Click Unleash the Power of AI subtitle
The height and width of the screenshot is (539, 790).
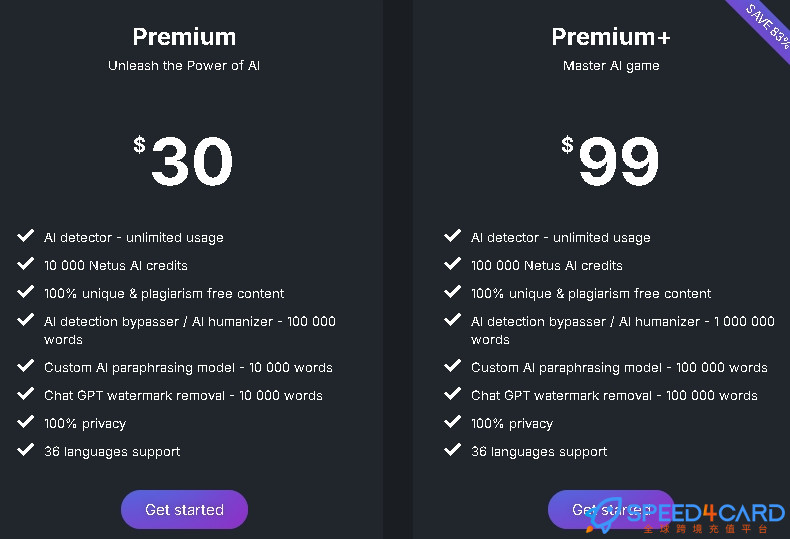tap(184, 65)
